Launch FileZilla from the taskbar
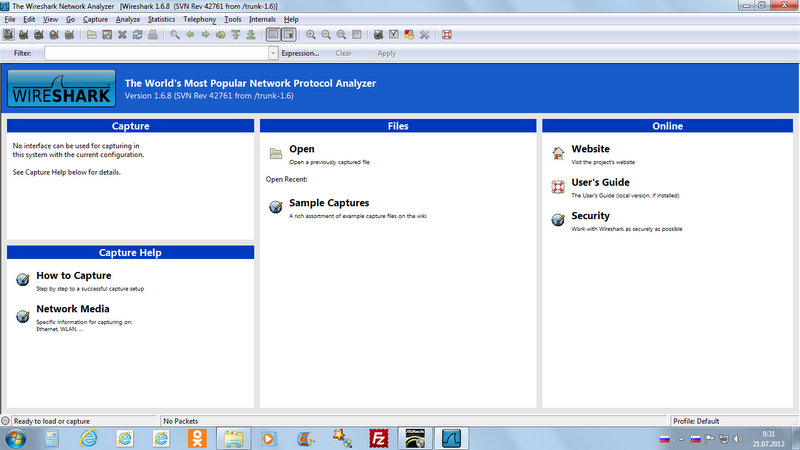 point(379,438)
